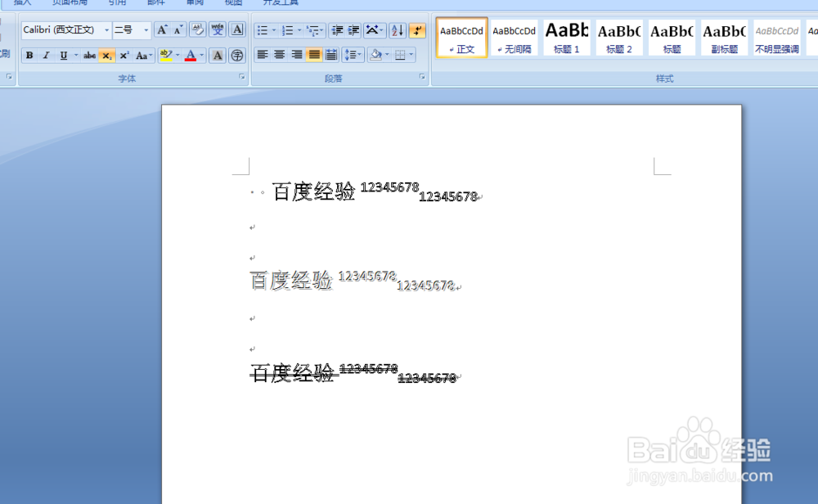This screenshot has height=504, width=818.
Task: Apply the 不明显强调 style
Action: click(777, 38)
